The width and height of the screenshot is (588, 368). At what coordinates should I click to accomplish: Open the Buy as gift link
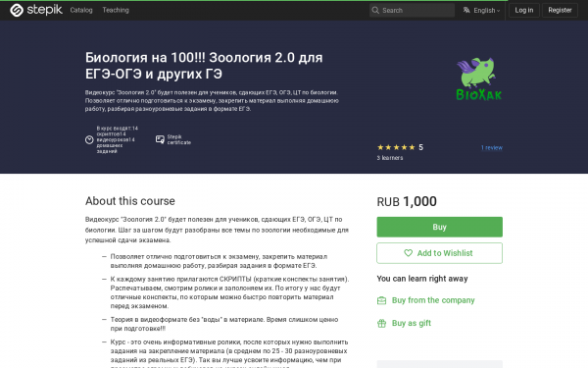click(412, 323)
